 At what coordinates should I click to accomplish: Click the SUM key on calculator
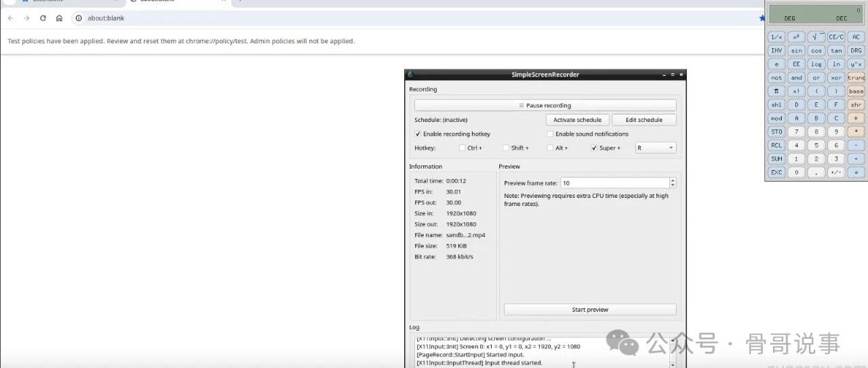[776, 159]
